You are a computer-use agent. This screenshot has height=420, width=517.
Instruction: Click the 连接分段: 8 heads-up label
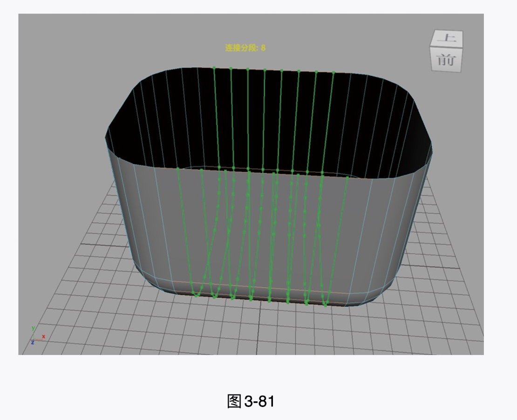[x=245, y=48]
